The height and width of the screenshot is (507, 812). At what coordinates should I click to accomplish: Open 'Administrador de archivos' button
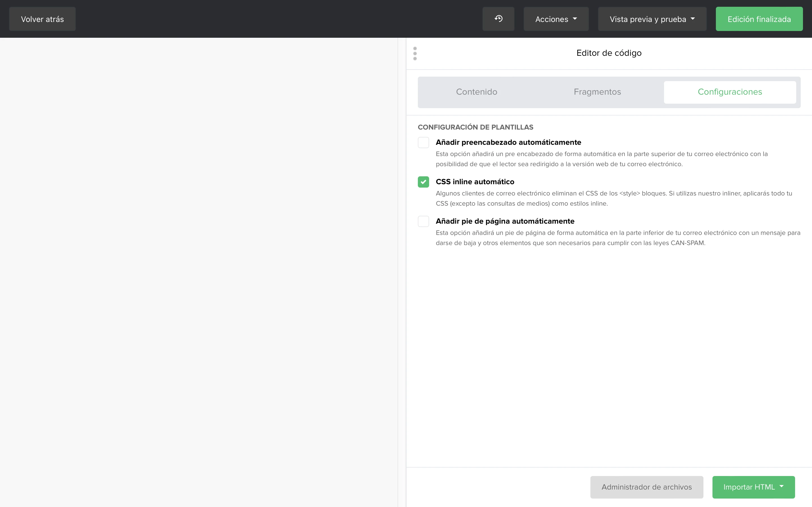[646, 487]
